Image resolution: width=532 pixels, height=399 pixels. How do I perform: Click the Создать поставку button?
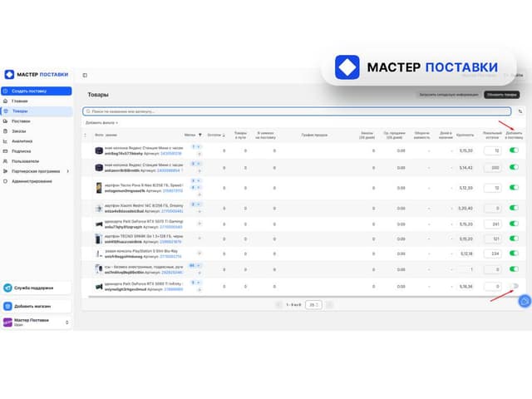point(37,91)
